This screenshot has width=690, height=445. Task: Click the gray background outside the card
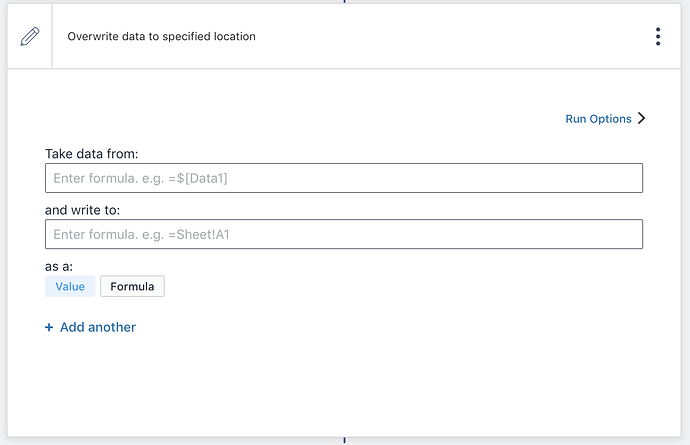click(3, 250)
